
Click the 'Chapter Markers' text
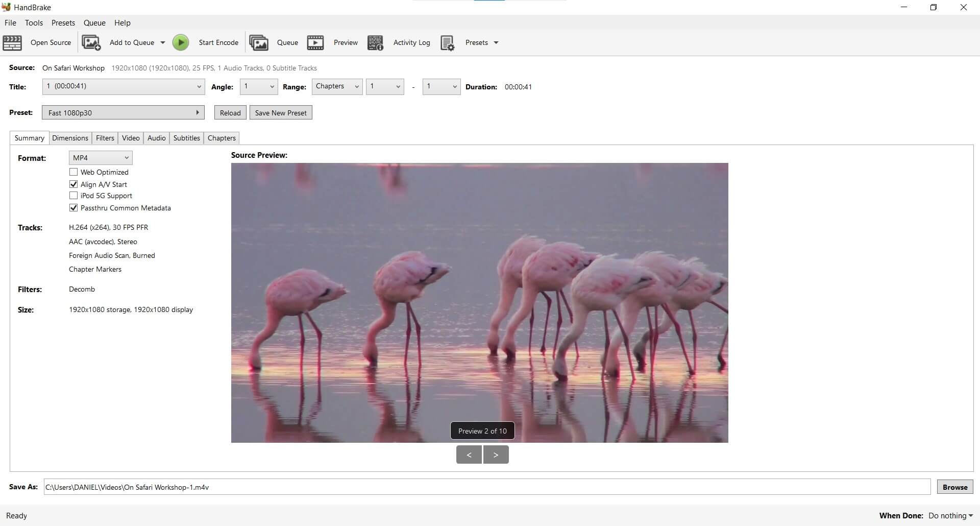pos(95,269)
